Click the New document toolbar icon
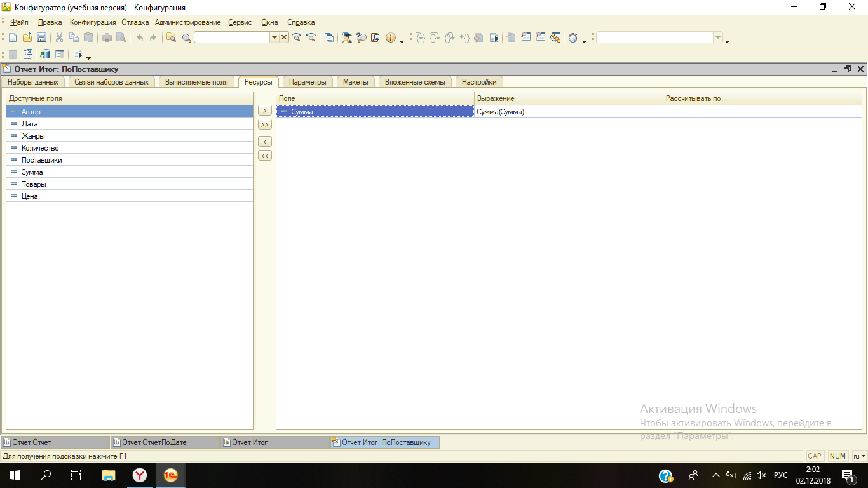This screenshot has width=868, height=488. (x=13, y=37)
